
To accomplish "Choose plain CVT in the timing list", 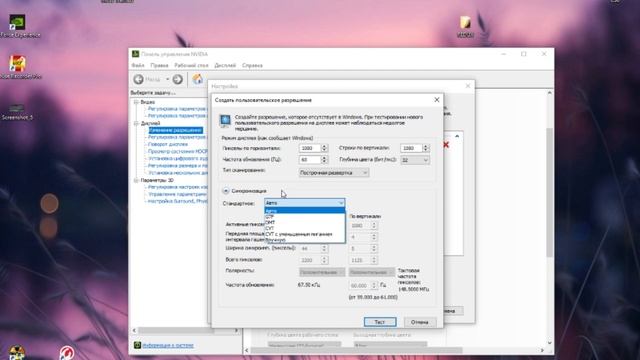I will (304, 228).
